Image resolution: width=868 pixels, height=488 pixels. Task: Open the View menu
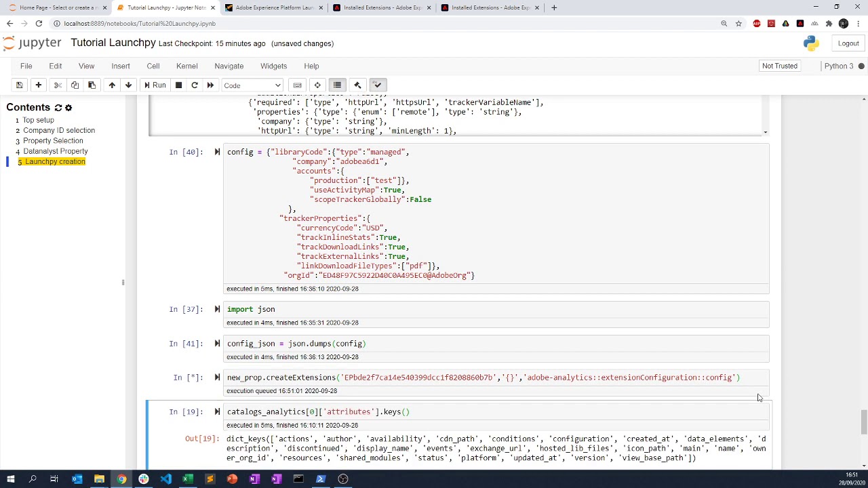coord(86,66)
